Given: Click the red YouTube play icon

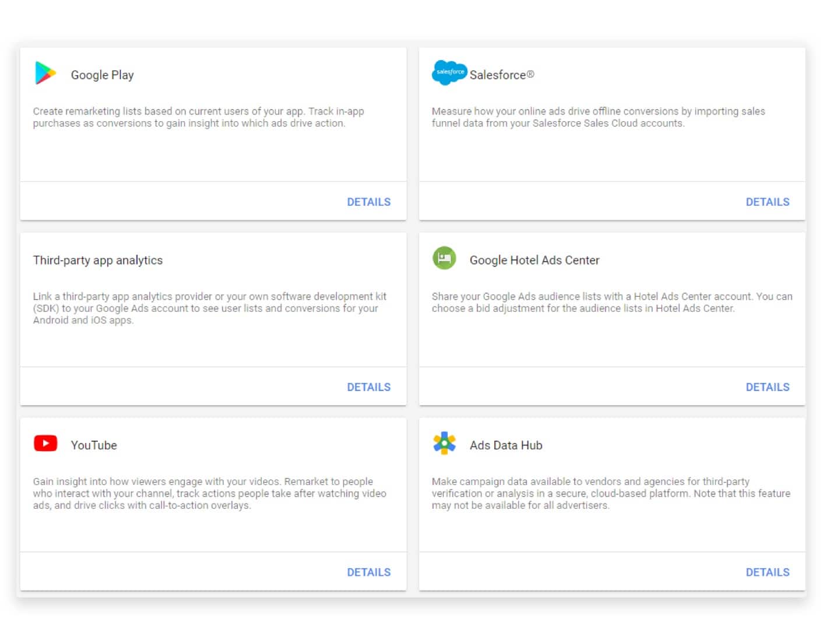Looking at the screenshot, I should click(45, 444).
